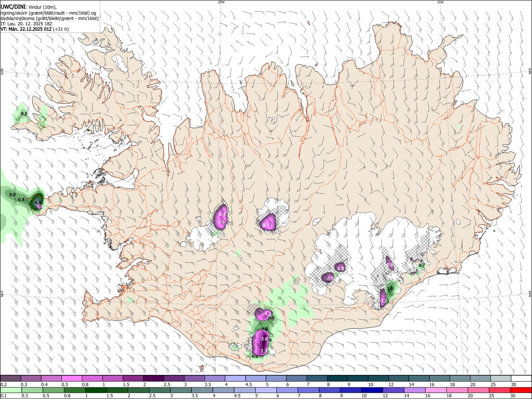
Task: Pick the deep blue 10 swatch on lower scale
Action: 372,390
